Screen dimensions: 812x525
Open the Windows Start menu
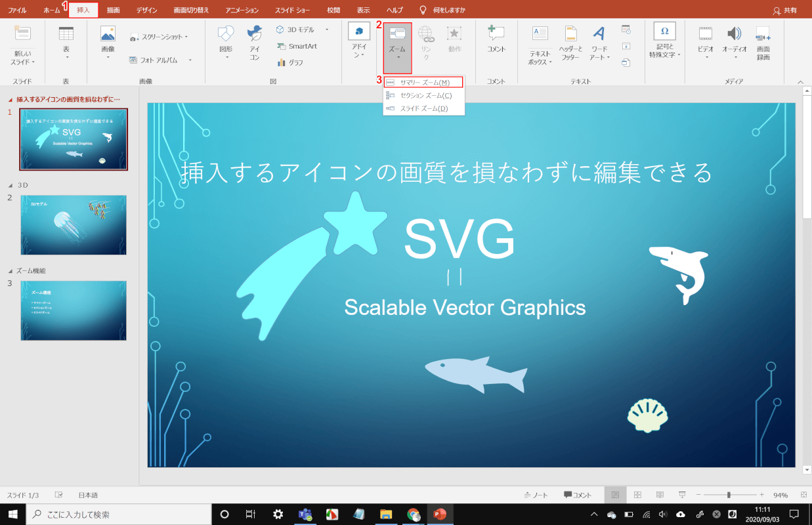12,514
